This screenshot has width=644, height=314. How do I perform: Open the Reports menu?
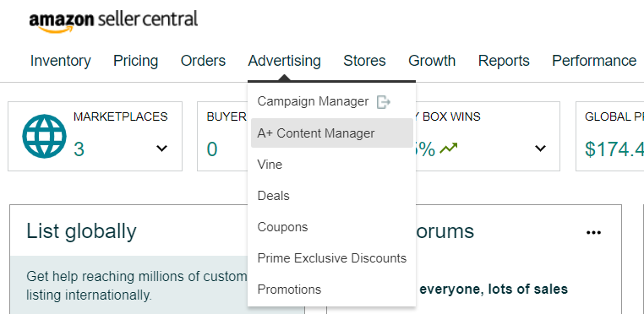click(504, 61)
